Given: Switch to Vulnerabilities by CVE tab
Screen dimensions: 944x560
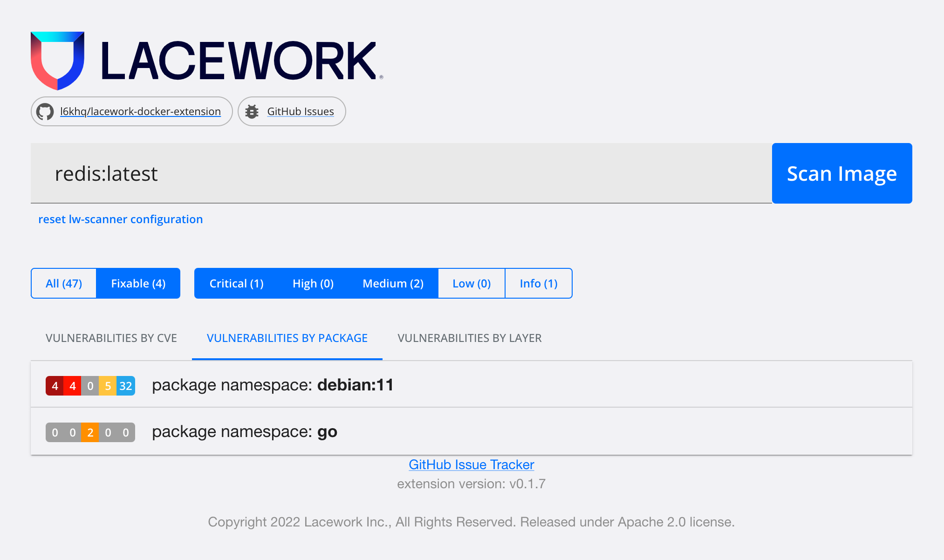Looking at the screenshot, I should pyautogui.click(x=111, y=338).
